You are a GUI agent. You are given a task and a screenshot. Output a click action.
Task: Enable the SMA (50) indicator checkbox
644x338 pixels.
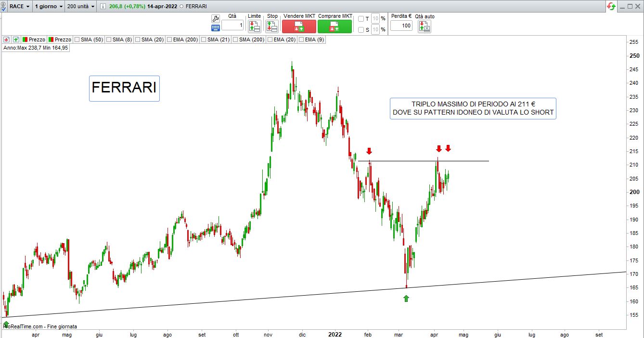tap(77, 39)
